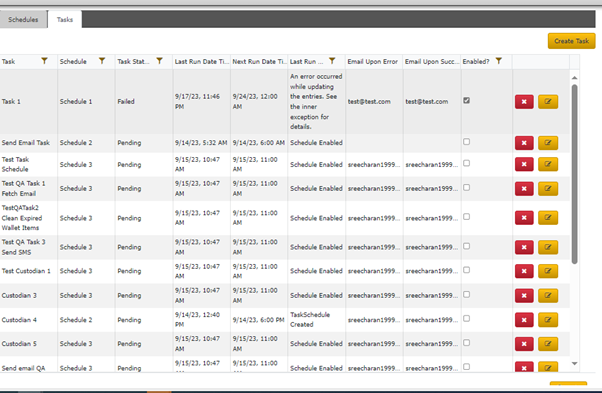
Task: Click the Task 1 error message text
Action: [x=316, y=101]
